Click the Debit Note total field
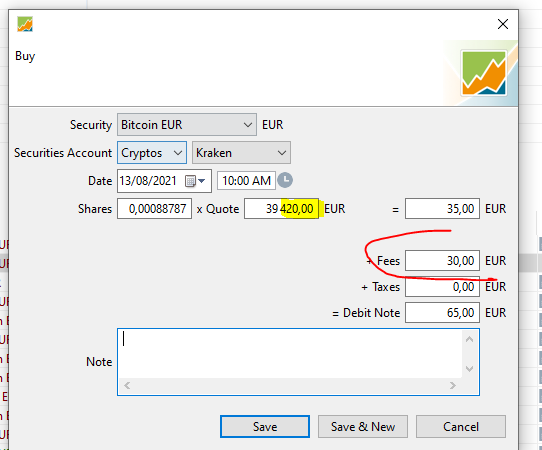Image resolution: width=542 pixels, height=450 pixels. coord(442,312)
